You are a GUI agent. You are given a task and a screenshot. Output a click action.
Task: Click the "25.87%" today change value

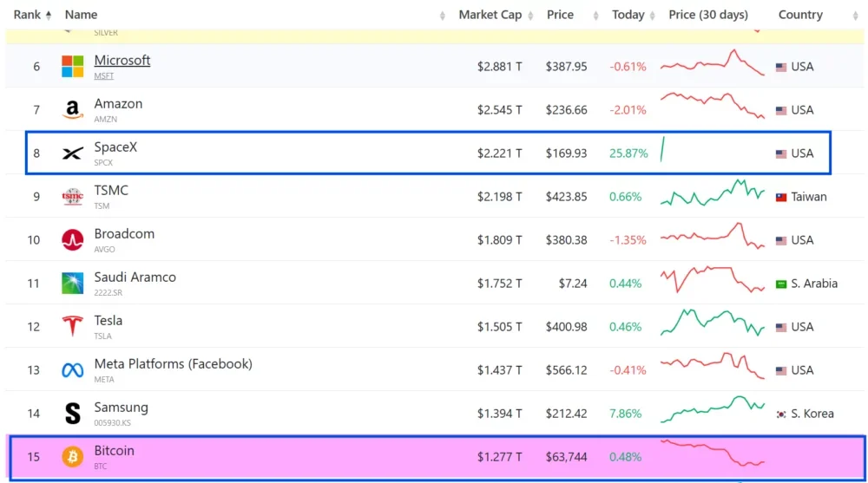628,153
